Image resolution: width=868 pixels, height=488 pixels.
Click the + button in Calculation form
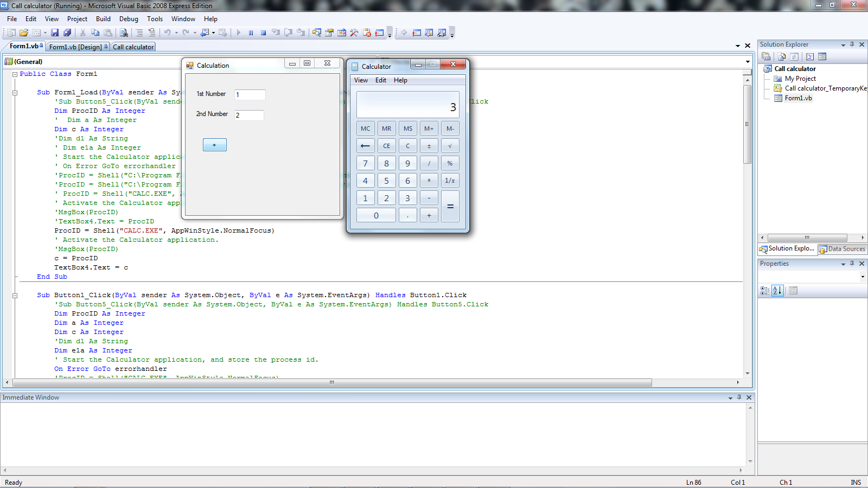tap(214, 145)
